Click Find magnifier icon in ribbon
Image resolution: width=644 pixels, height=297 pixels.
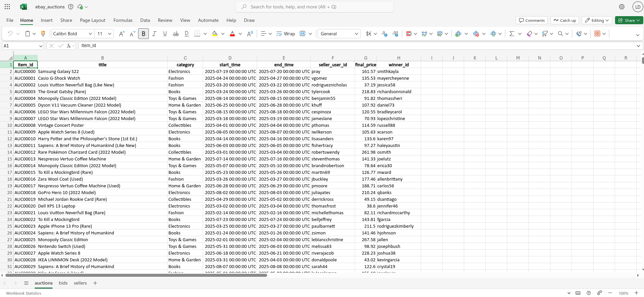pyautogui.click(x=560, y=34)
